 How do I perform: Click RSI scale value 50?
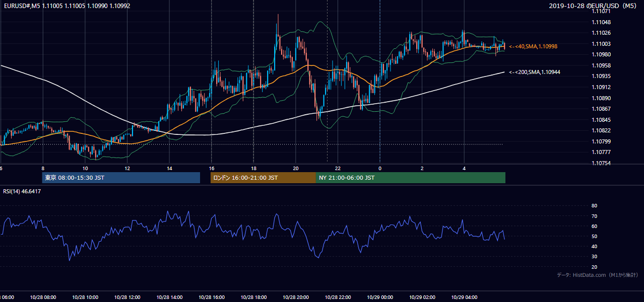(594, 236)
